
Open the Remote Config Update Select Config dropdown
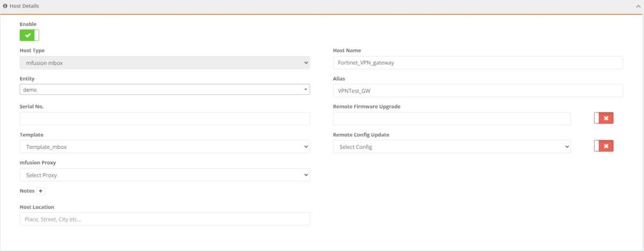(452, 147)
